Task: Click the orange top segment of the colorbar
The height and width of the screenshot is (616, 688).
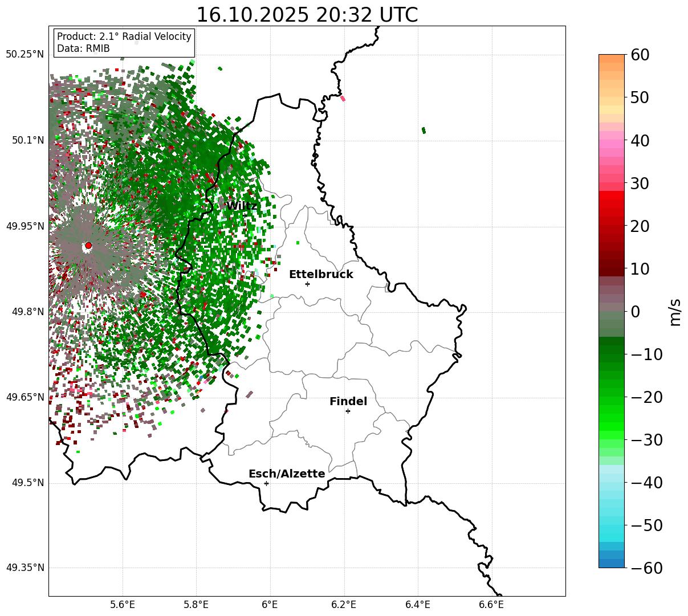Action: coord(612,59)
